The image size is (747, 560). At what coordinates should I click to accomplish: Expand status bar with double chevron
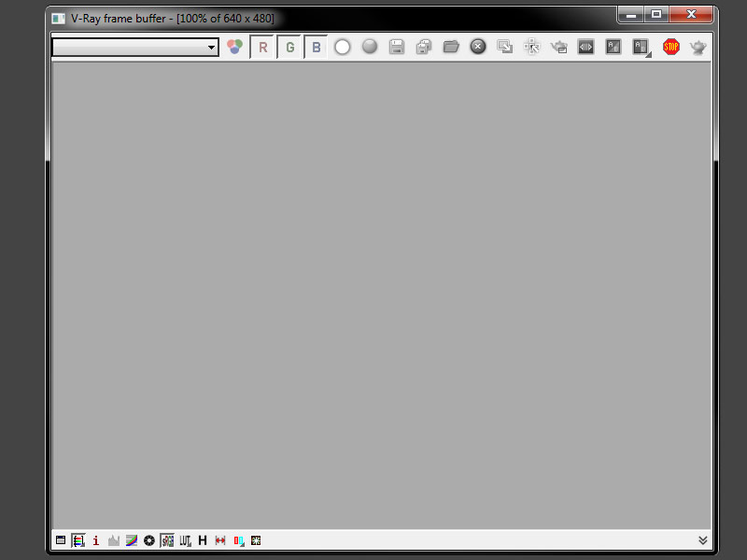(x=703, y=540)
